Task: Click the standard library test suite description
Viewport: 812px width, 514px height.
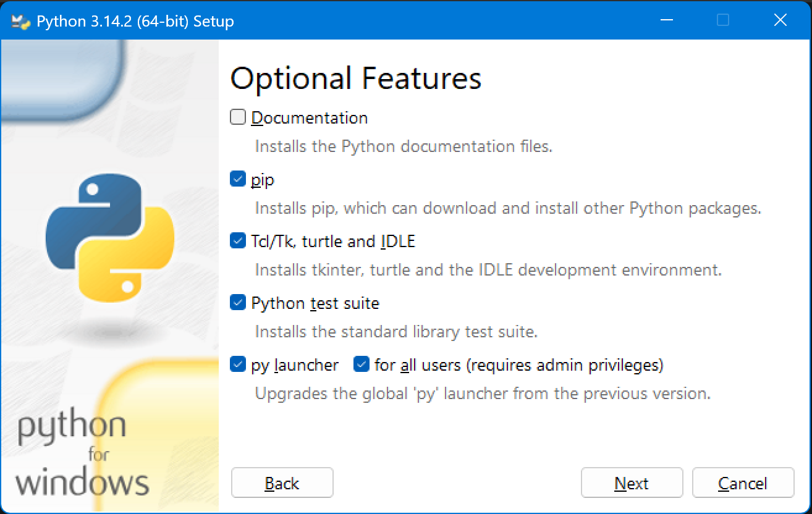Action: [x=396, y=332]
